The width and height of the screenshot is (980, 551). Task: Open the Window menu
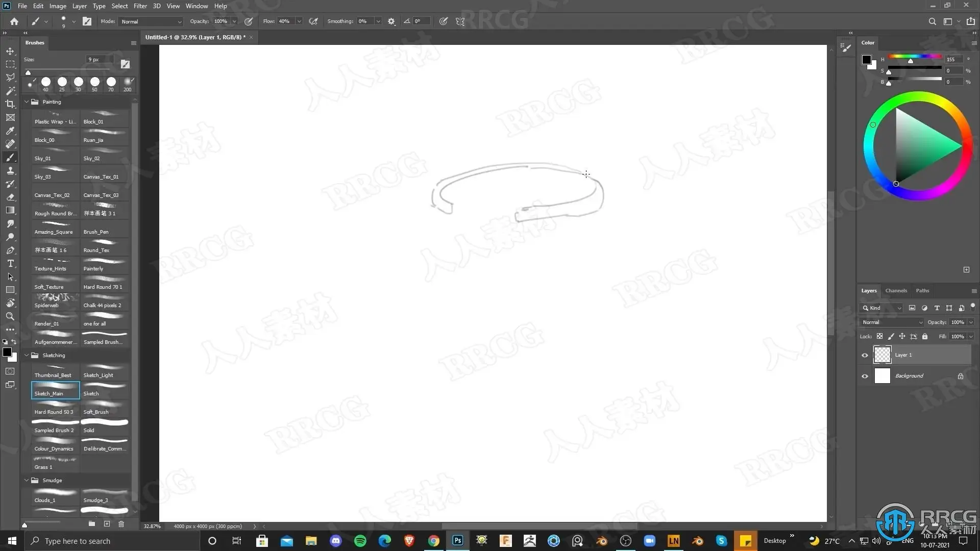click(x=197, y=6)
